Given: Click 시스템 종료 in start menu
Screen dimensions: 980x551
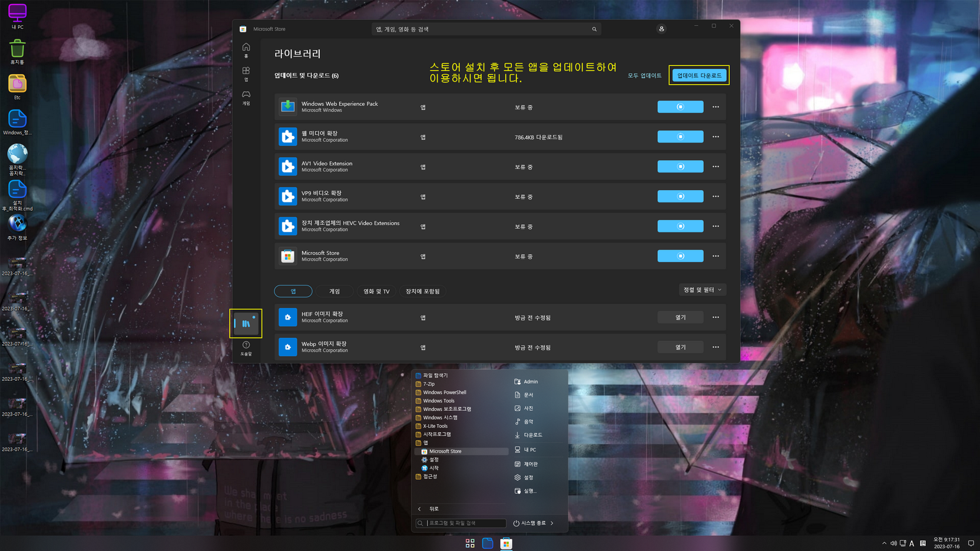Looking at the screenshot, I should click(530, 523).
